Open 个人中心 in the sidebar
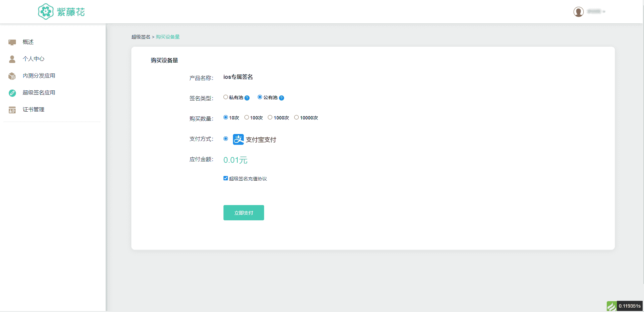This screenshot has height=312, width=644. pyautogui.click(x=34, y=59)
